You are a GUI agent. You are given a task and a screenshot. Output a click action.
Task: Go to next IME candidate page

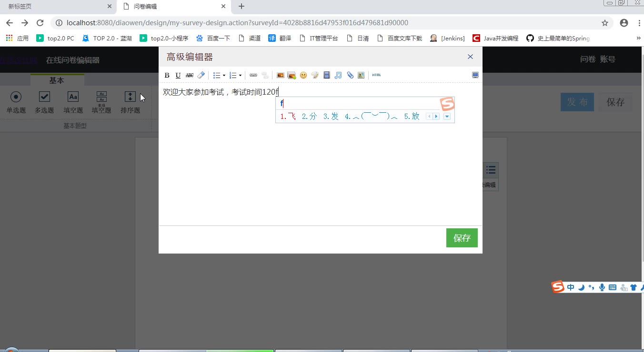click(436, 117)
